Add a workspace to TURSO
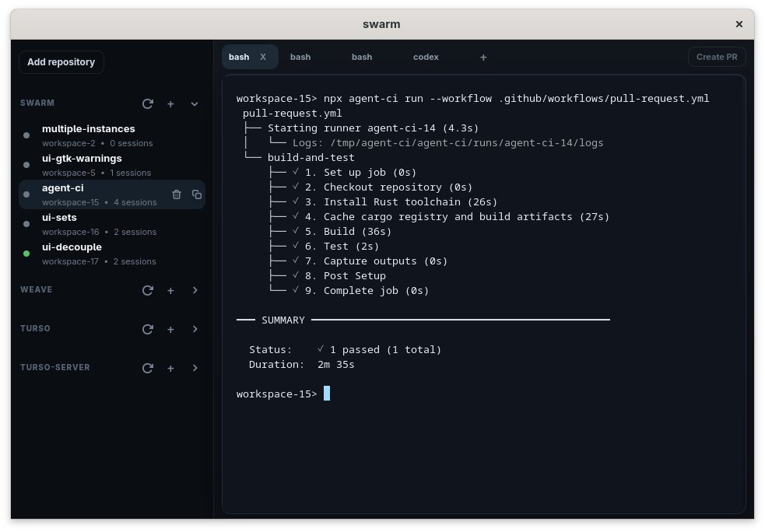The width and height of the screenshot is (765, 532). pos(171,329)
